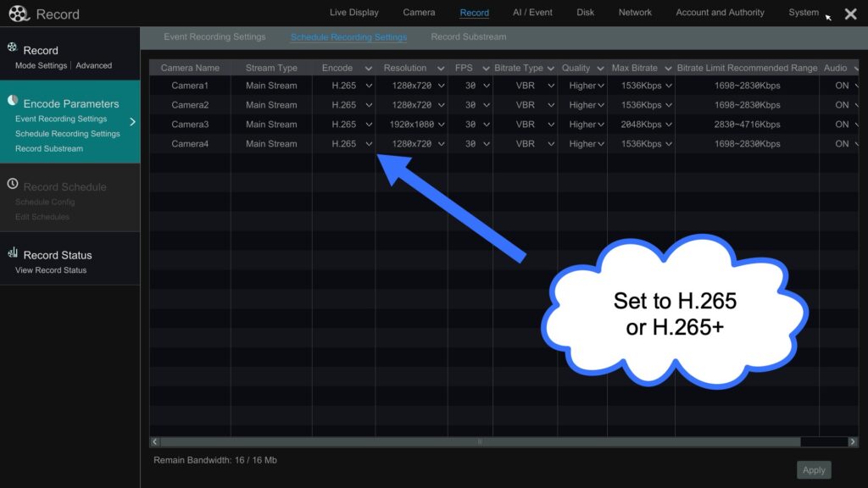Click the Record section gear icon in sidebar
Screen dimensions: 868x488
(x=12, y=47)
